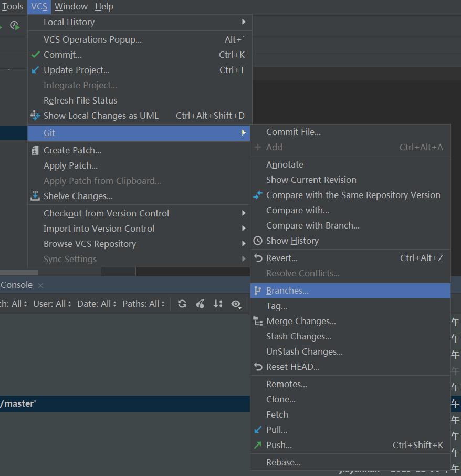Image resolution: width=461 pixels, height=476 pixels.
Task: Click Show Local Changes as UML
Action: pyautogui.click(x=101, y=116)
